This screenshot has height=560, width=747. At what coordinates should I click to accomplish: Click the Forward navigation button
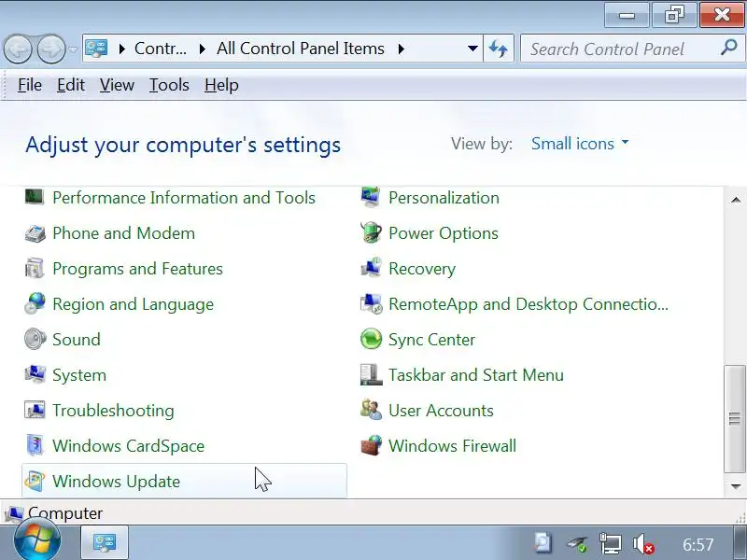(x=51, y=49)
